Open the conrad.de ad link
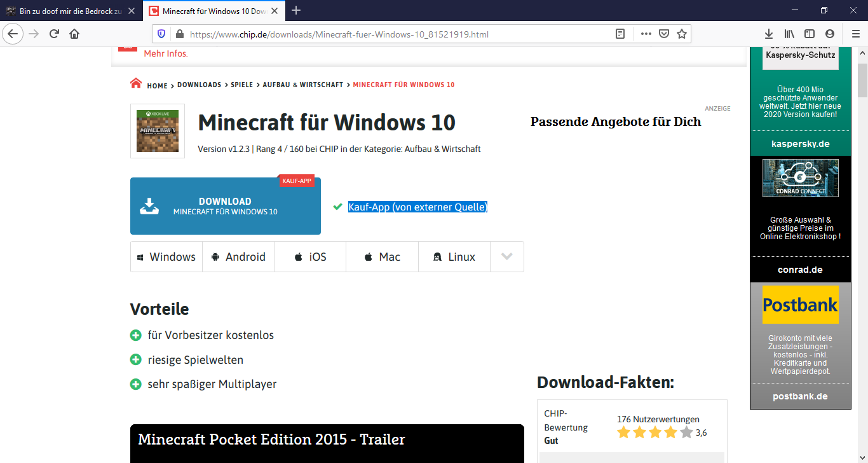 pyautogui.click(x=801, y=270)
